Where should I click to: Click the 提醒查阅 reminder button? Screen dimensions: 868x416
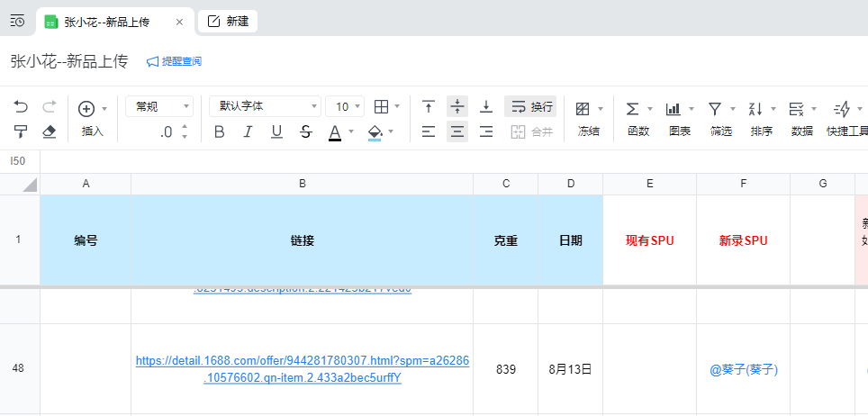coord(174,61)
